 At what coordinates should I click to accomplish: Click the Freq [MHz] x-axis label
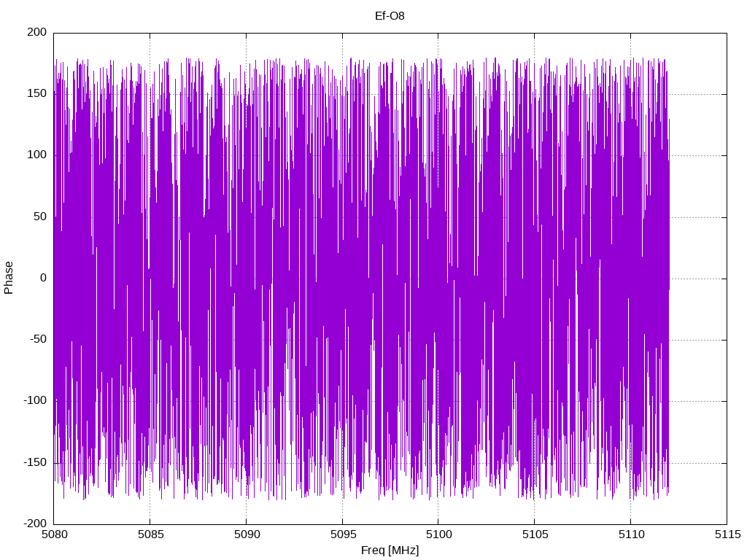(x=390, y=551)
